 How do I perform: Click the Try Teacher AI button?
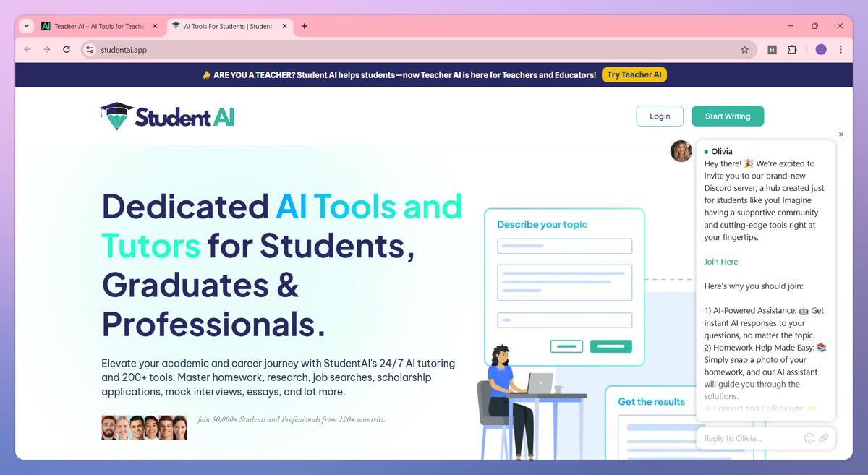click(634, 74)
